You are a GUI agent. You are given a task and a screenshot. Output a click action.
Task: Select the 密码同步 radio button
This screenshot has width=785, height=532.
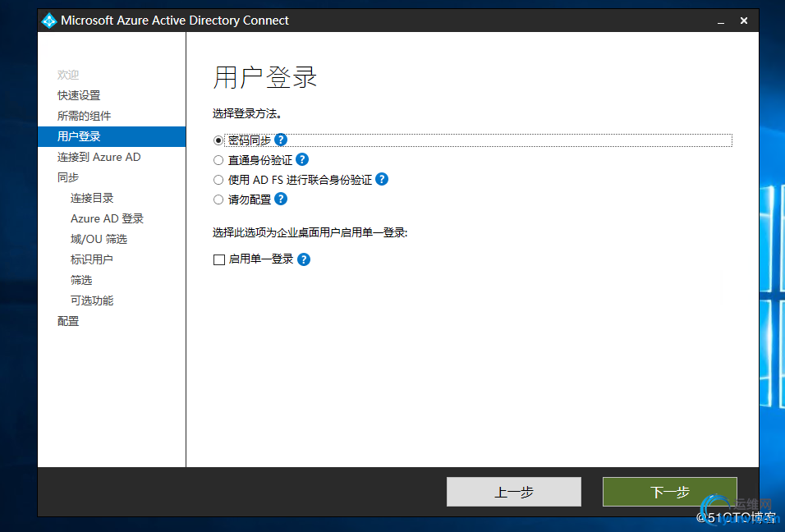(218, 140)
